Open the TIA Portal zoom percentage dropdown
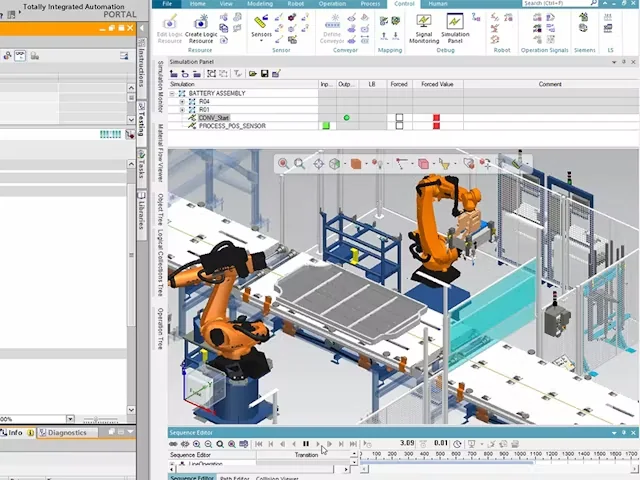This screenshot has height=480, width=640. [x=70, y=419]
